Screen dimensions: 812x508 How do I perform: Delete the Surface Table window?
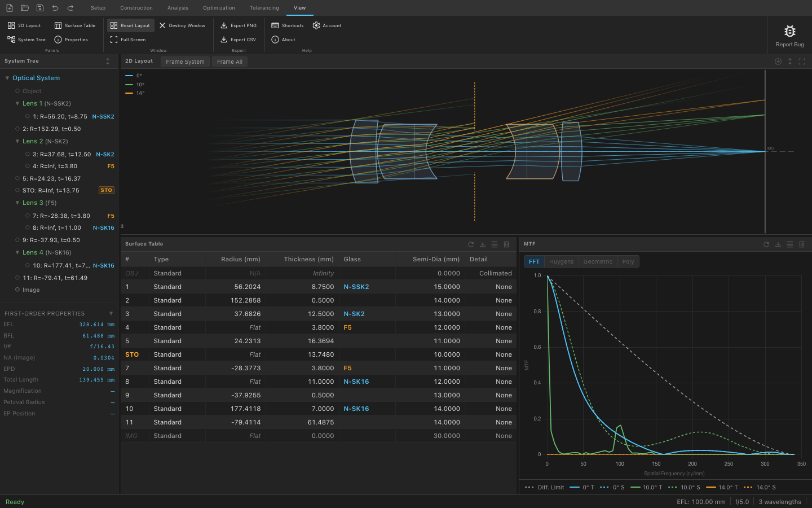[x=506, y=244]
